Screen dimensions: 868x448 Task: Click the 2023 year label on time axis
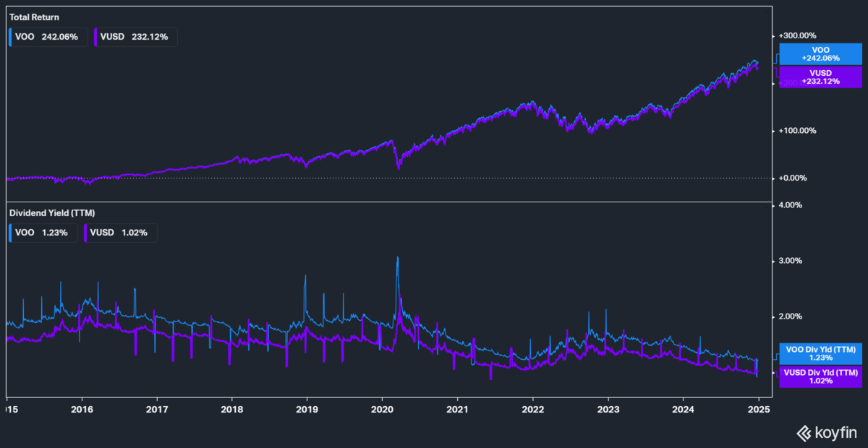[x=608, y=408]
